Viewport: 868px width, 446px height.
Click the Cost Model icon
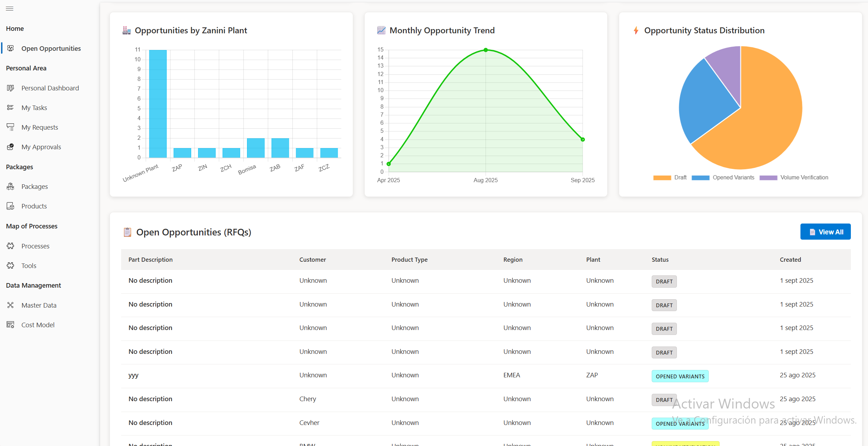click(10, 324)
